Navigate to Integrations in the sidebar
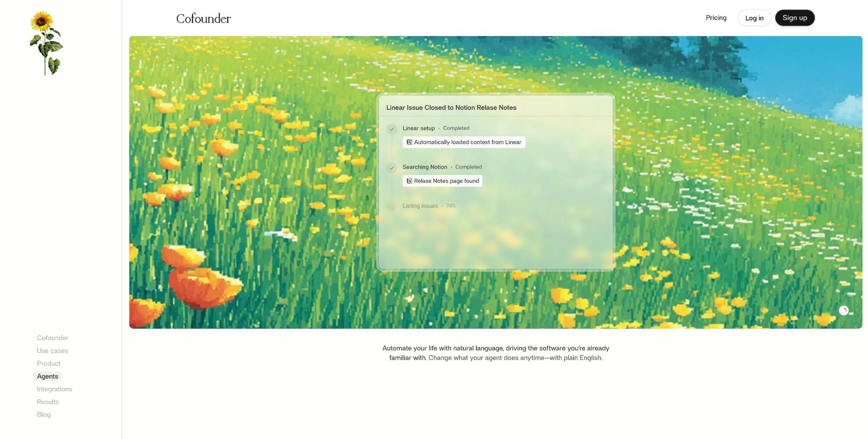 pyautogui.click(x=54, y=389)
